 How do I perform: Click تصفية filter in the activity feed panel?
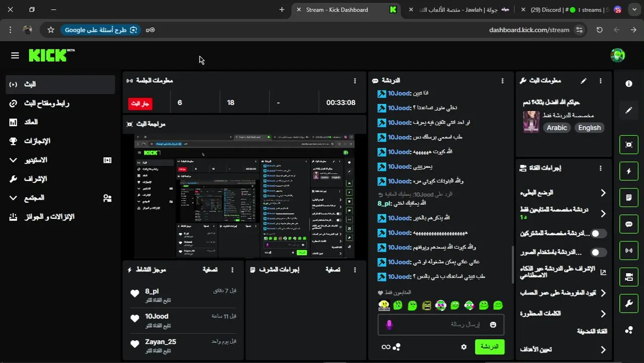pos(210,270)
